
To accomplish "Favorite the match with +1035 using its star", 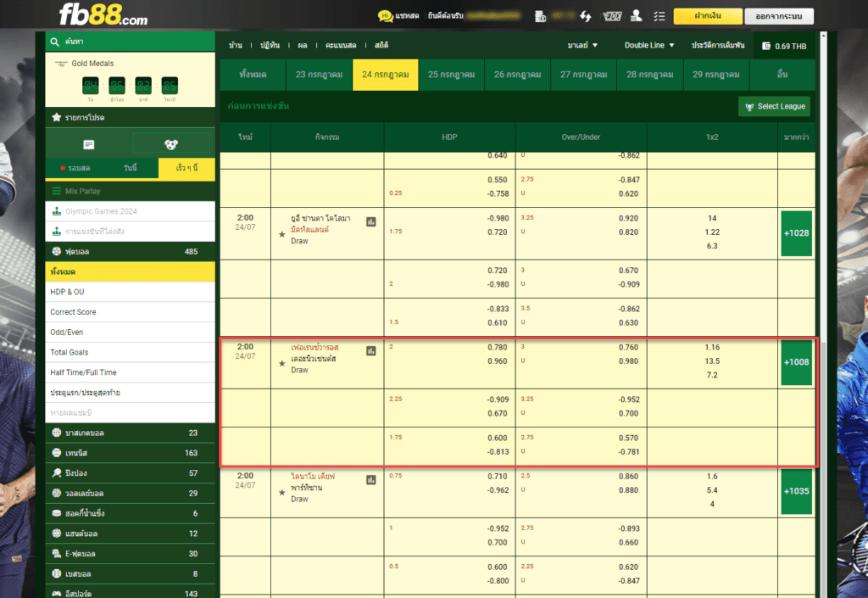I will (281, 492).
